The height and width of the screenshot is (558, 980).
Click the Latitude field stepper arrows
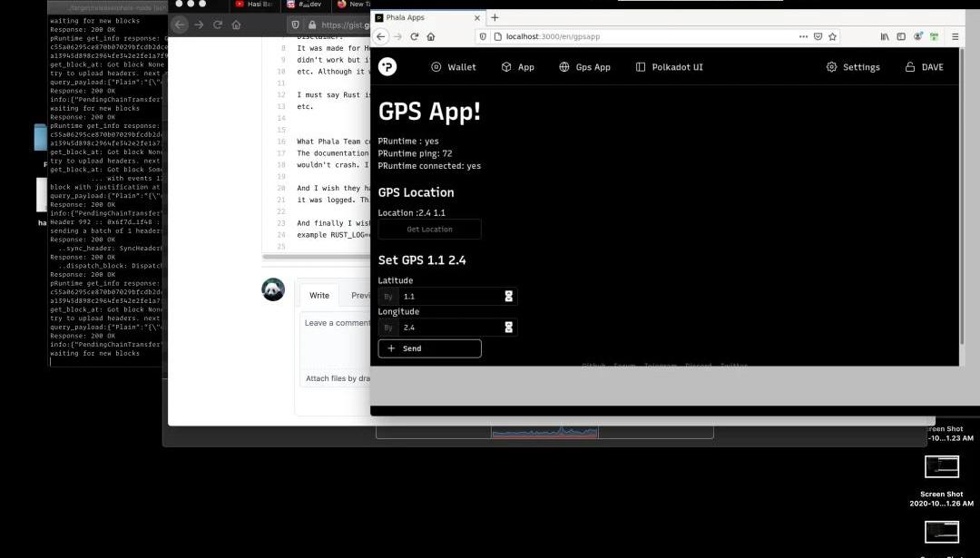tap(509, 297)
